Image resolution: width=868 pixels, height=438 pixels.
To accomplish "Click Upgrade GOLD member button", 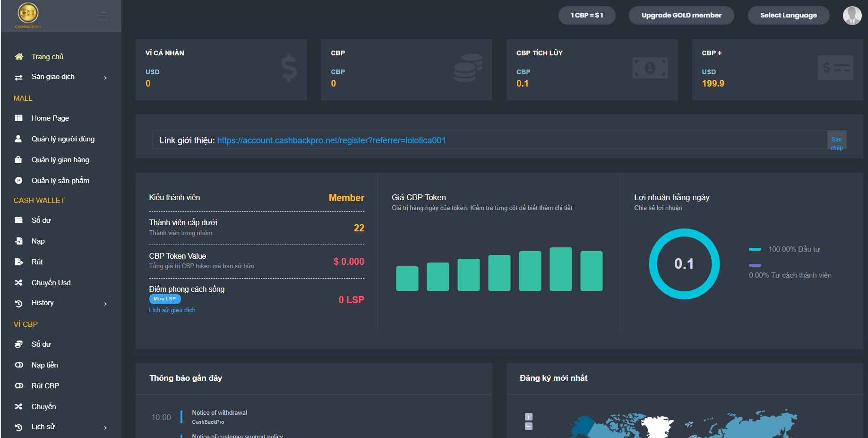I will [681, 15].
